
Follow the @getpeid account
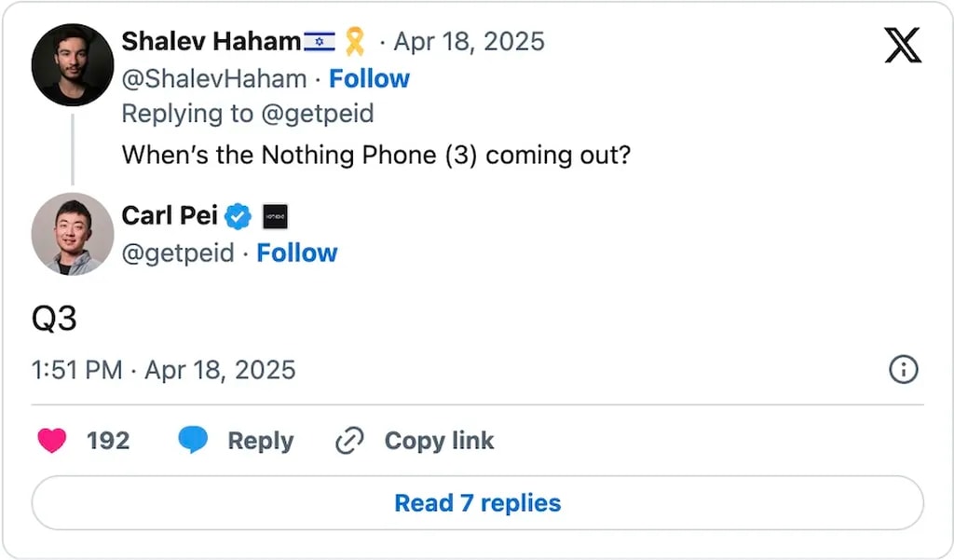(297, 253)
